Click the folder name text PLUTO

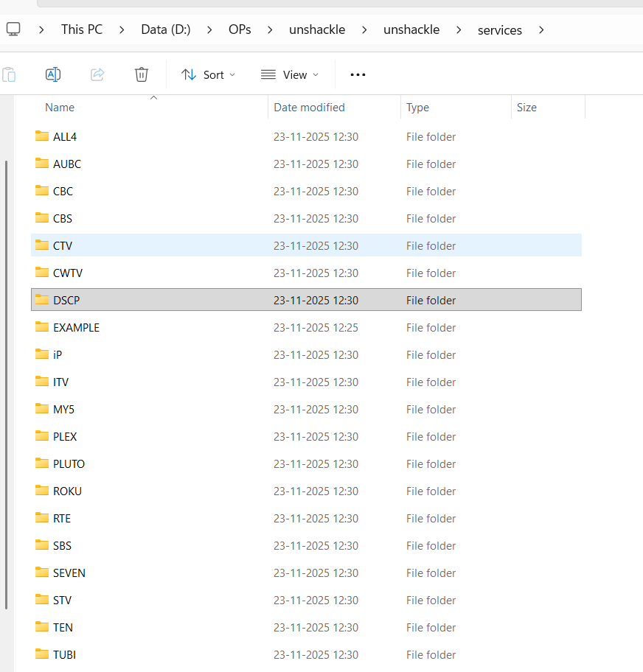coord(69,463)
